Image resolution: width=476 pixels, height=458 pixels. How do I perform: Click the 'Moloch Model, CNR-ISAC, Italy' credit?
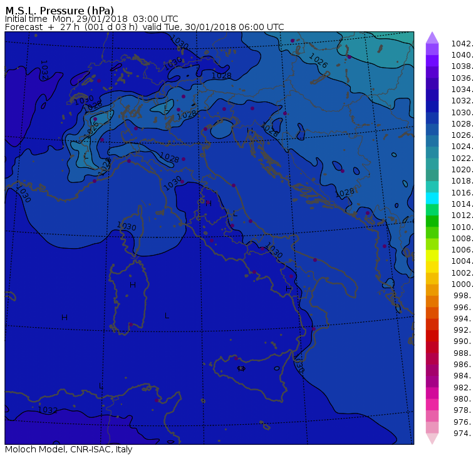69,449
